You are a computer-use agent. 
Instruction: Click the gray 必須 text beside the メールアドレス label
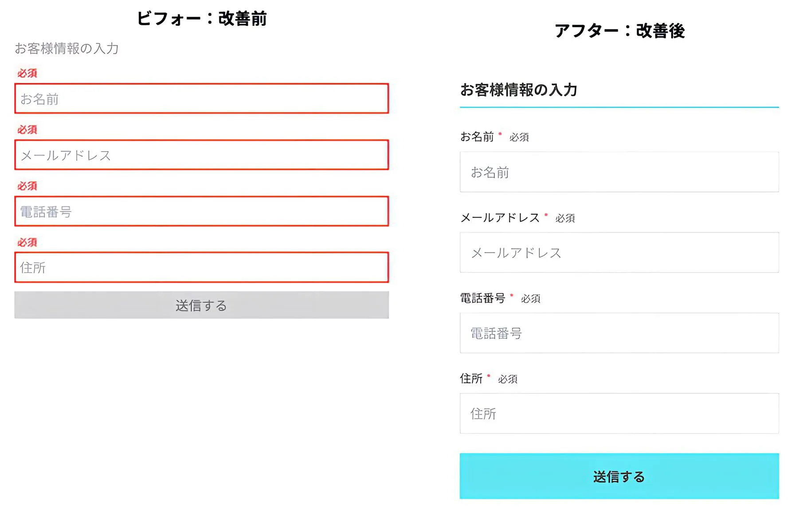tap(565, 218)
